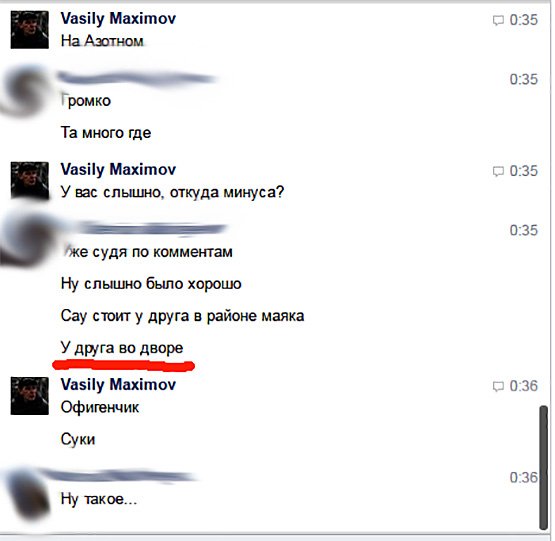The width and height of the screenshot is (555, 541).
Task: Open Vasily Maximov name above 'Офигенчик'
Action: (118, 385)
